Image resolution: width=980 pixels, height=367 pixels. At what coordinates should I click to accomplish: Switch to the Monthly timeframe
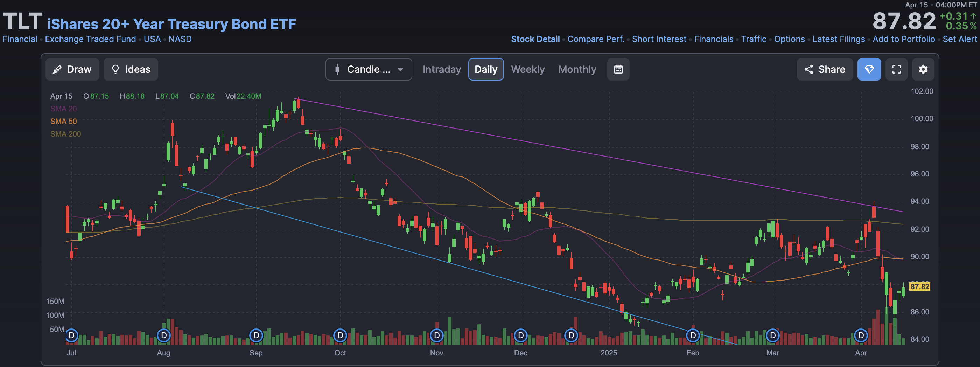[x=577, y=69]
